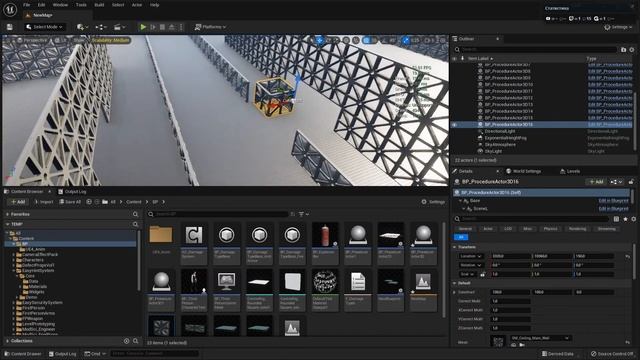Click the advance single frame button
This screenshot has width=640, height=360.
[x=153, y=27]
